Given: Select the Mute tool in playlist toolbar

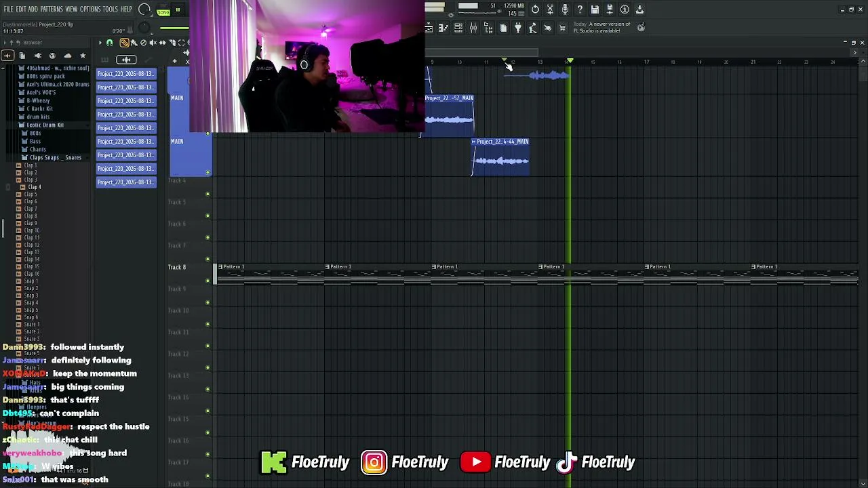Looking at the screenshot, I should pos(153,43).
